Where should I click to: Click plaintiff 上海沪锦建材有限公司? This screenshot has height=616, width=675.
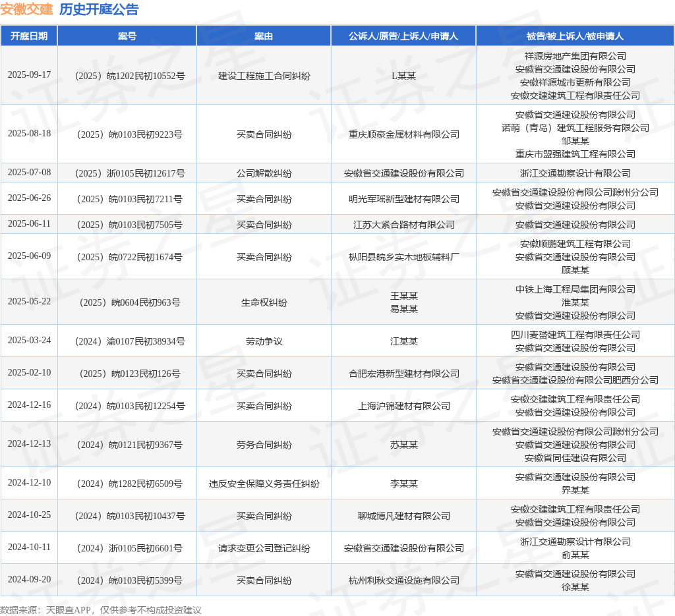point(404,406)
